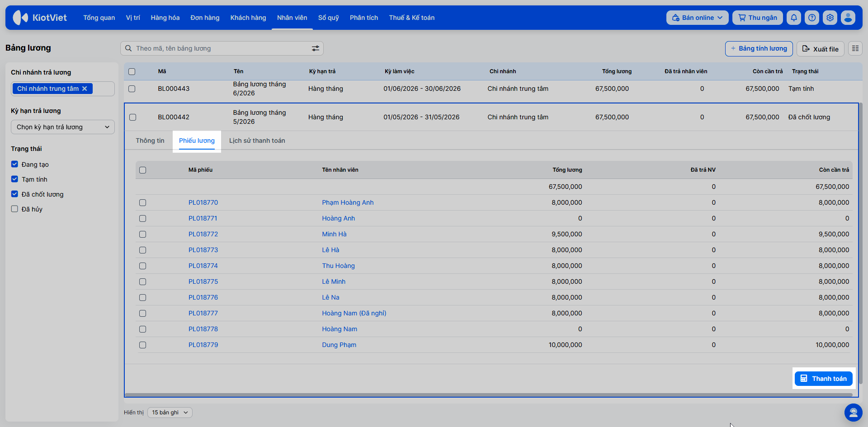Toggle the Đã chốt lương status checkbox

[14, 194]
